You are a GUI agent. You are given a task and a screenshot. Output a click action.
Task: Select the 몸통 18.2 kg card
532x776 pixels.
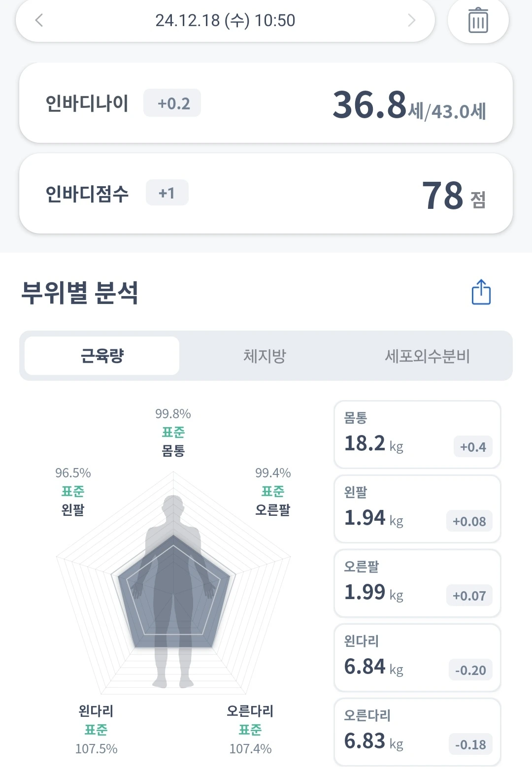point(417,434)
